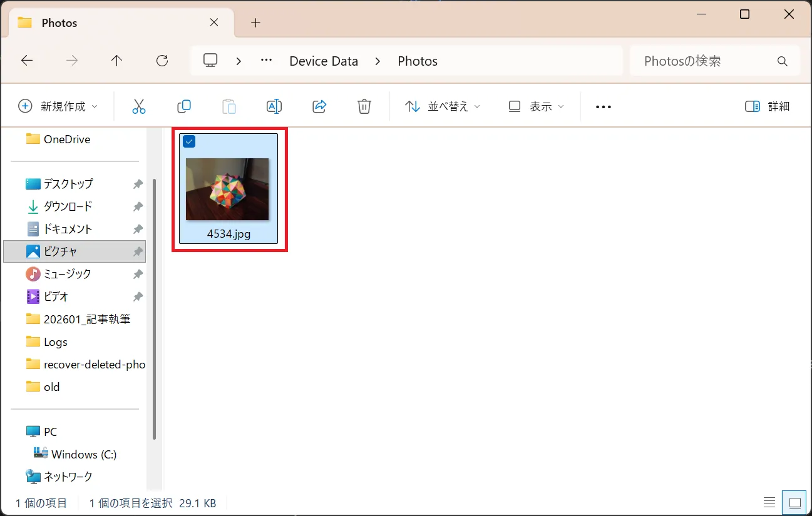Open the 表示 view options dropdown
Screen dimensions: 812x516
pos(536,106)
